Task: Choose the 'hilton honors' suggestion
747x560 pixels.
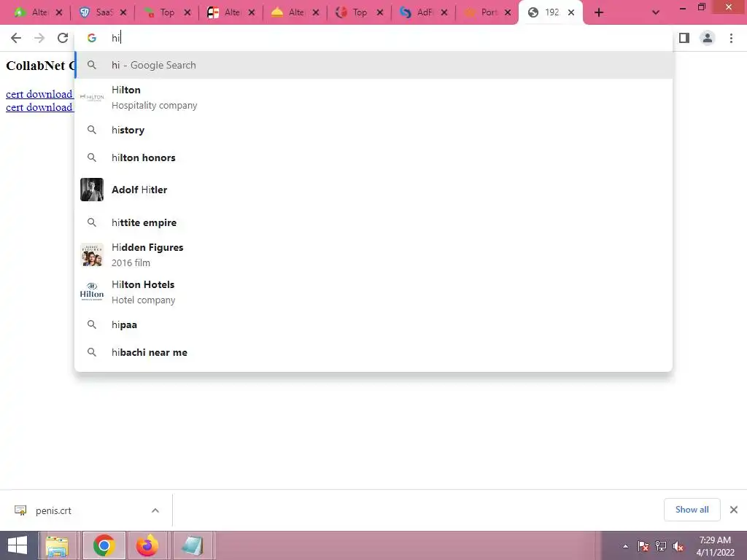Action: pos(374,157)
